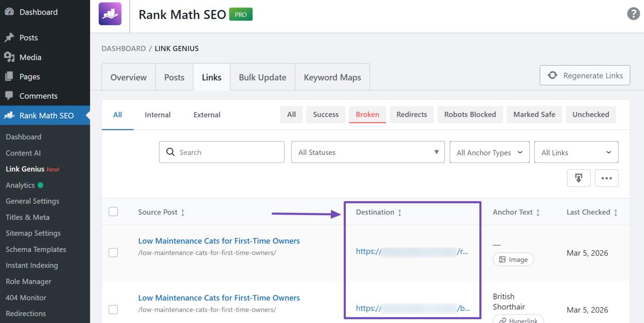The width and height of the screenshot is (644, 323).
Task: Open the three-dots more options button
Action: tap(607, 178)
